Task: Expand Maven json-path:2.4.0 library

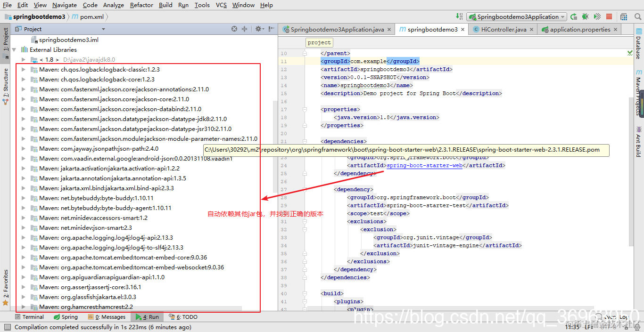Action: [24, 148]
